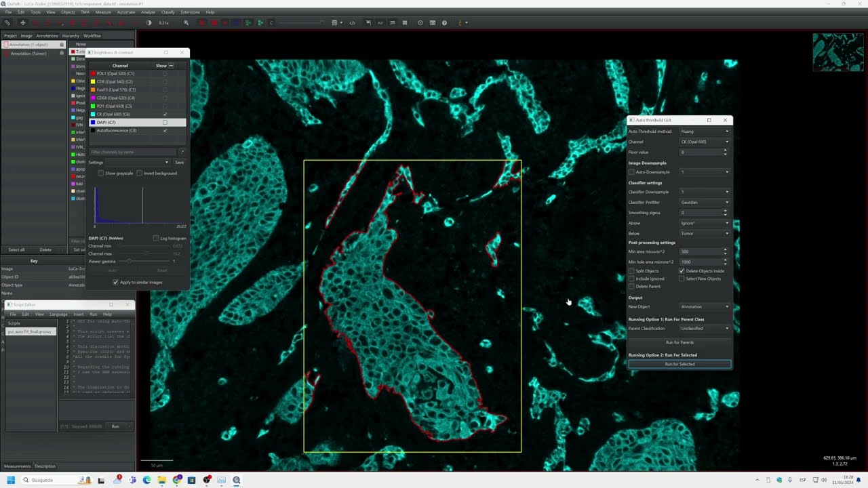Open New Object Annotation dropdown

pos(705,306)
